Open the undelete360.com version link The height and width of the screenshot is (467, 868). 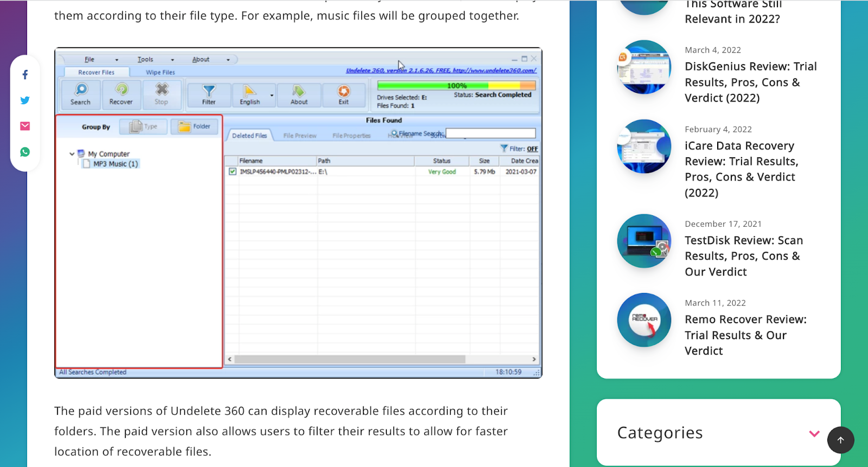[441, 71]
